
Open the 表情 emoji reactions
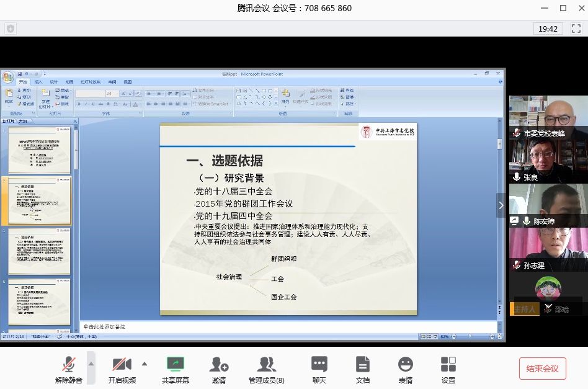coord(405,368)
